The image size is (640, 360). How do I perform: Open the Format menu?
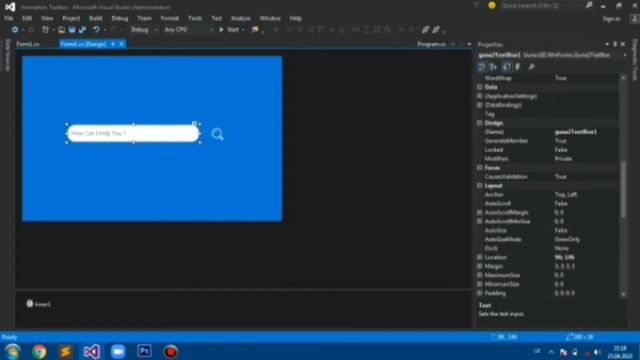coord(169,18)
